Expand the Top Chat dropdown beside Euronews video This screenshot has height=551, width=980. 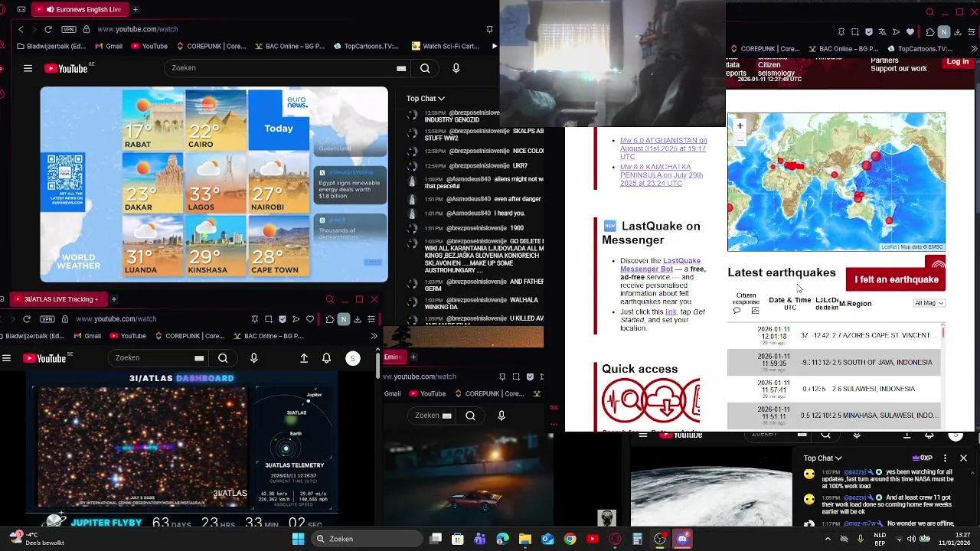click(426, 98)
